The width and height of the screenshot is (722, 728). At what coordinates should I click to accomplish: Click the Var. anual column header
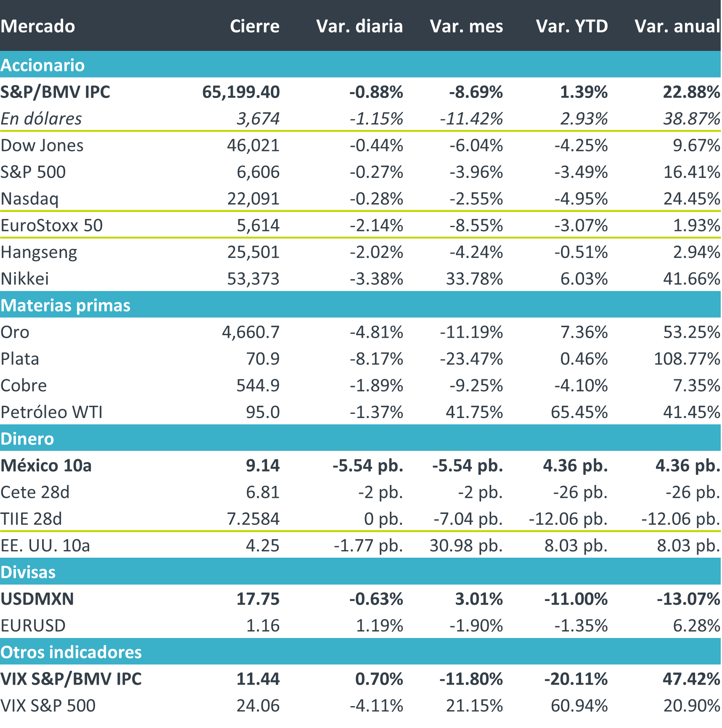click(677, 26)
